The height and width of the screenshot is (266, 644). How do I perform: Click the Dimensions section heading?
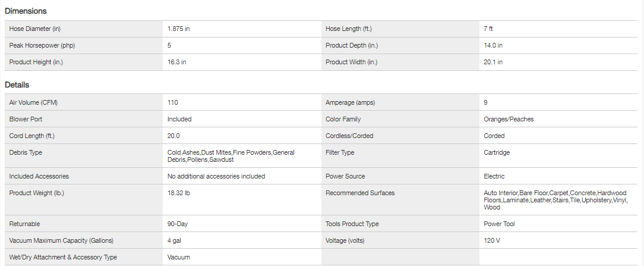(26, 11)
